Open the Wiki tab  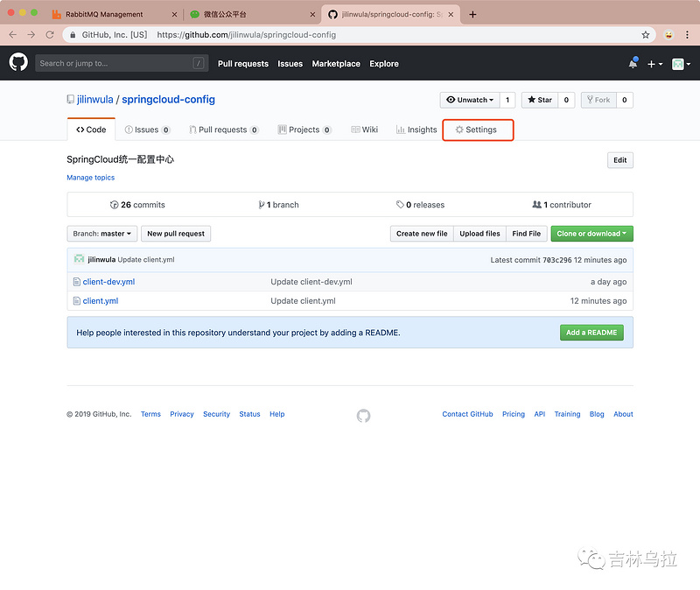365,130
